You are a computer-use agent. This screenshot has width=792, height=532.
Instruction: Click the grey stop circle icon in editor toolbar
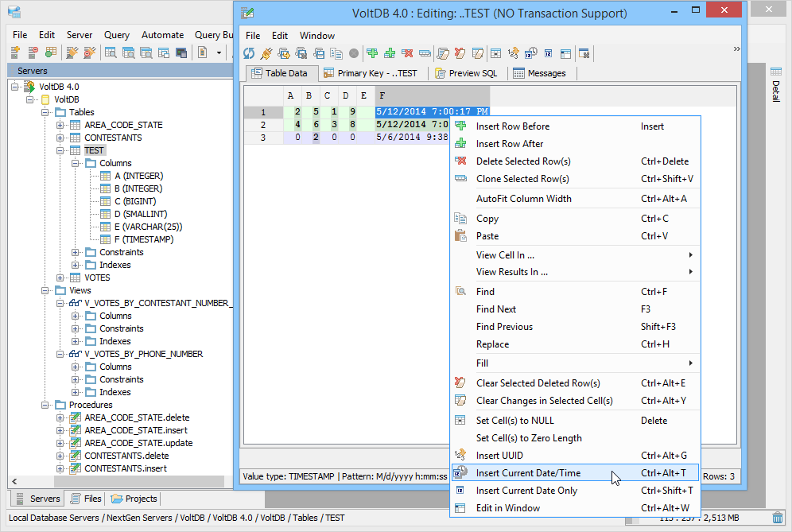point(354,53)
